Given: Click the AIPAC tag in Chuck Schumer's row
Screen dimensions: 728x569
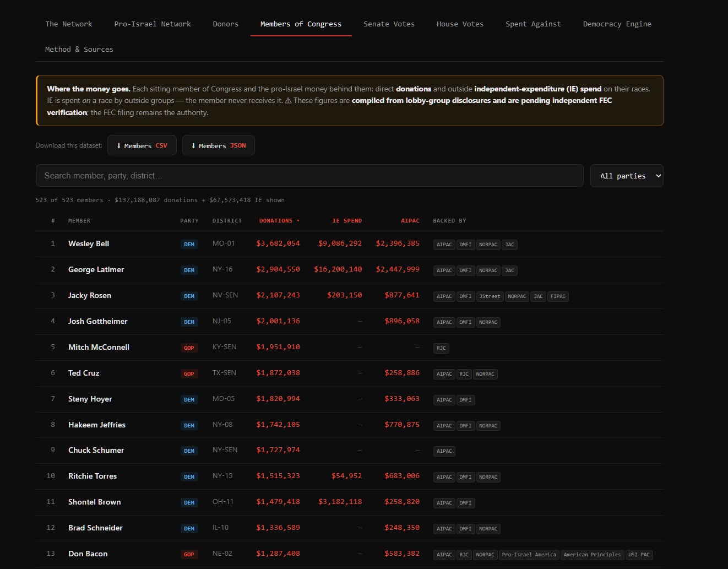Looking at the screenshot, I should 444,451.
